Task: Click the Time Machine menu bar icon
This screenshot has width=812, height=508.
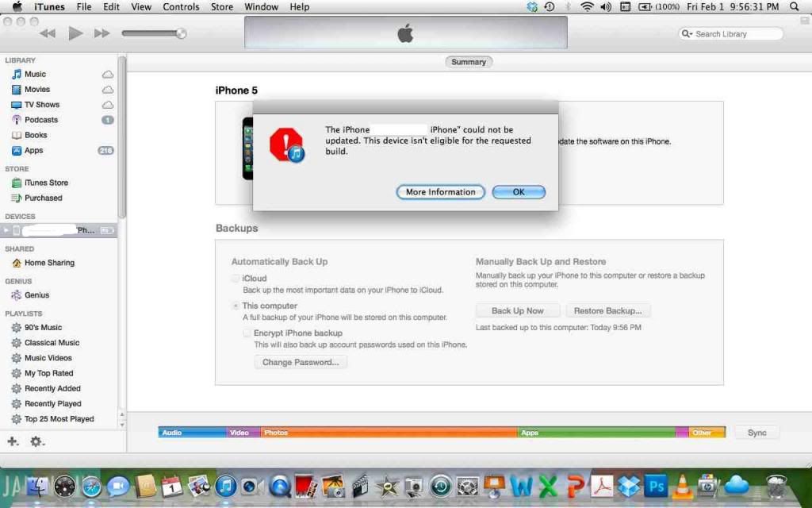Action: pos(550,6)
